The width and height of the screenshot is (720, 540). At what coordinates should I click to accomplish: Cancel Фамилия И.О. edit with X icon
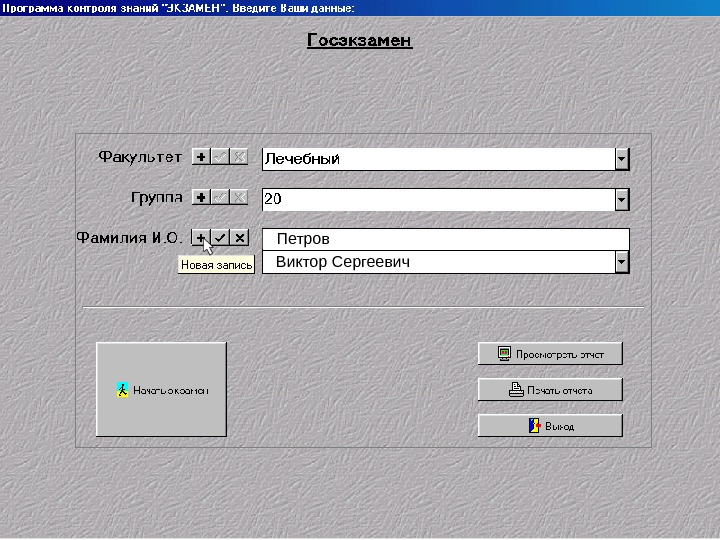pyautogui.click(x=239, y=237)
